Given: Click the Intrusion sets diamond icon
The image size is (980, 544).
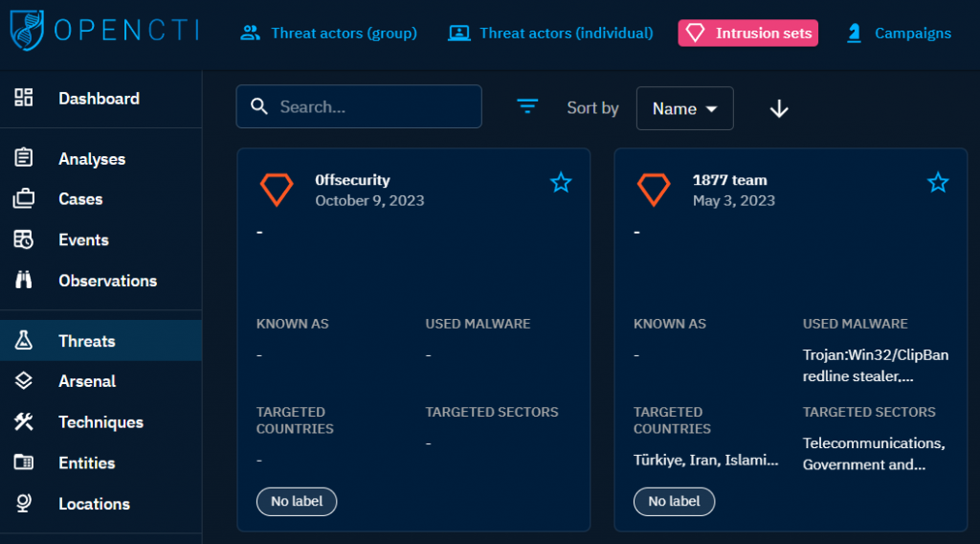Looking at the screenshot, I should click(695, 33).
